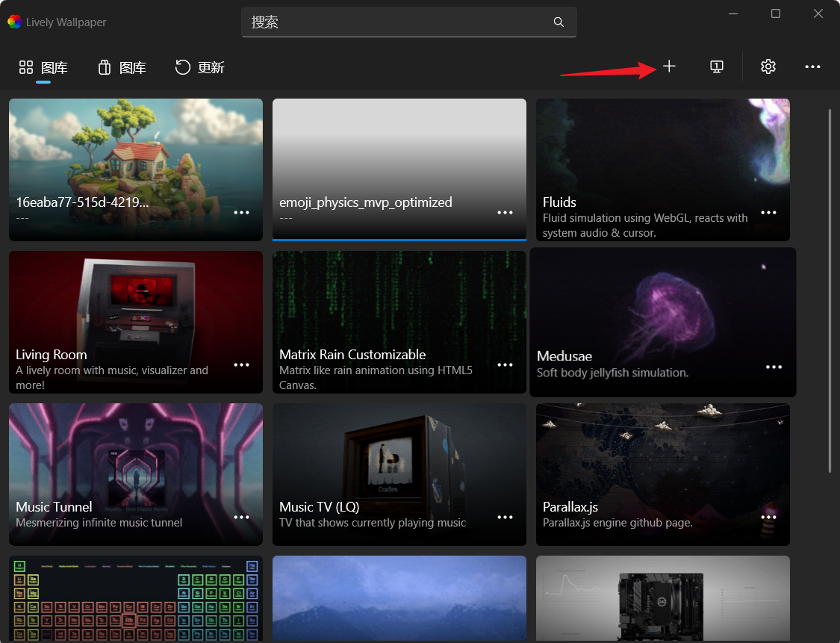Minimize the Lively Wallpaper window

[733, 13]
